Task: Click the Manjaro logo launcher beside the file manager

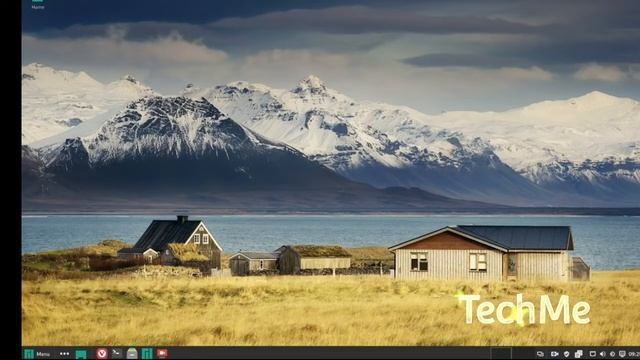Action: (147, 353)
